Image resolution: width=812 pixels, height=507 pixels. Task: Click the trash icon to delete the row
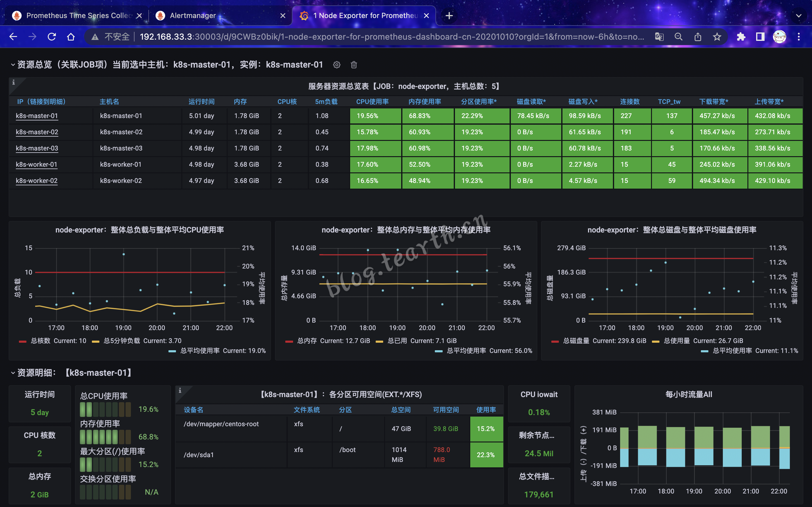coord(354,65)
